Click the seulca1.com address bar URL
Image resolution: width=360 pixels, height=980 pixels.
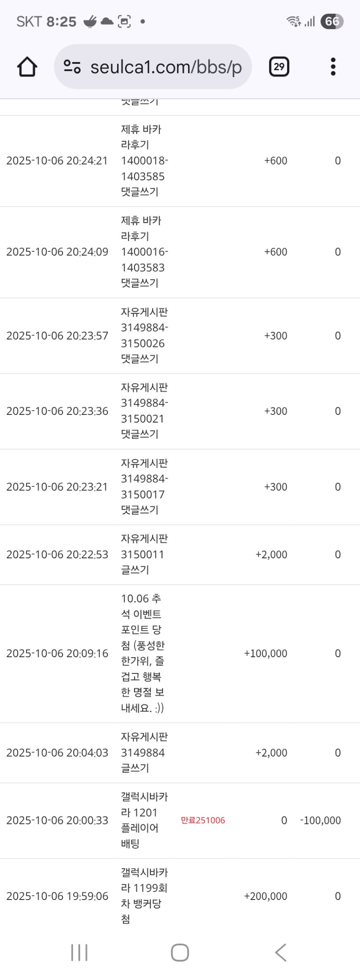166,67
